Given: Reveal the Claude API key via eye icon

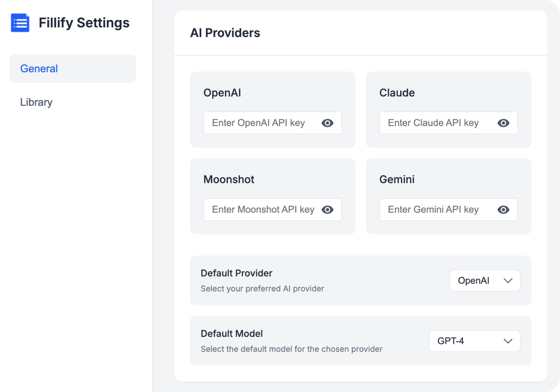Looking at the screenshot, I should pyautogui.click(x=503, y=123).
